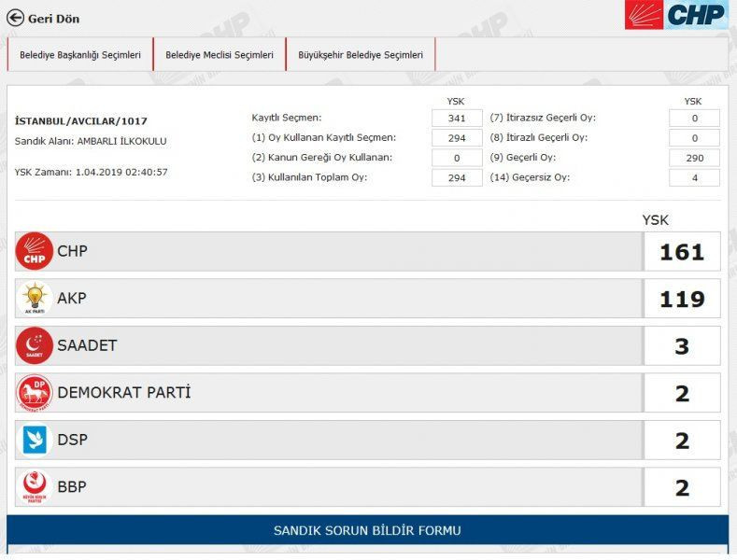This screenshot has width=737, height=560.
Task: Click the BBP party logo
Action: coord(35,487)
